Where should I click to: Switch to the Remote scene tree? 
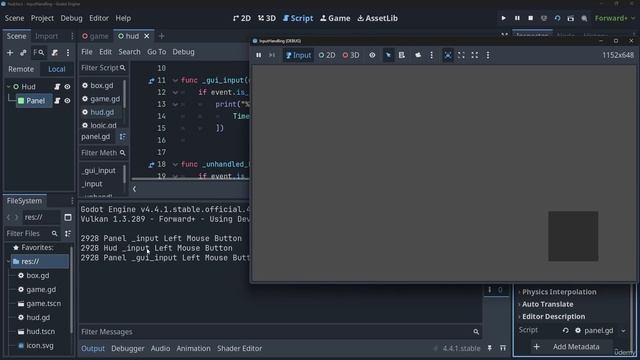pyautogui.click(x=21, y=69)
